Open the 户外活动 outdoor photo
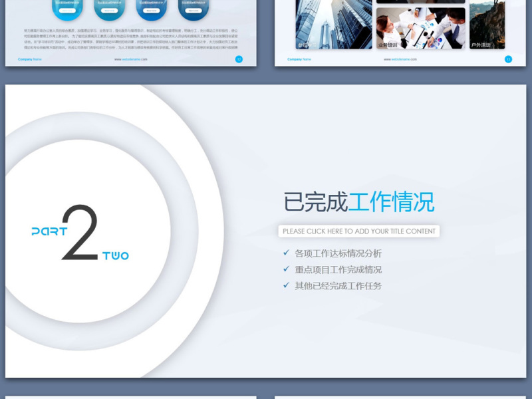 click(487, 25)
